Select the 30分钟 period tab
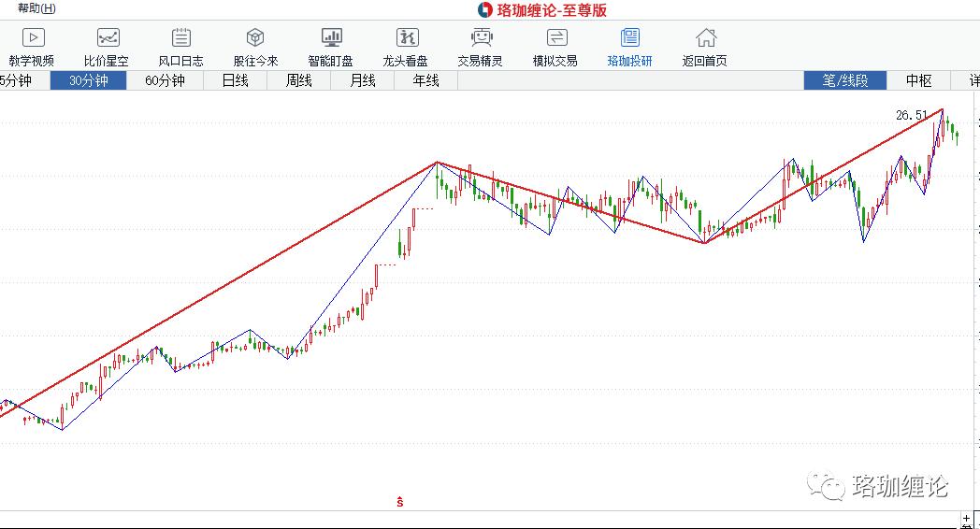The height and width of the screenshot is (529, 980). click(x=88, y=80)
